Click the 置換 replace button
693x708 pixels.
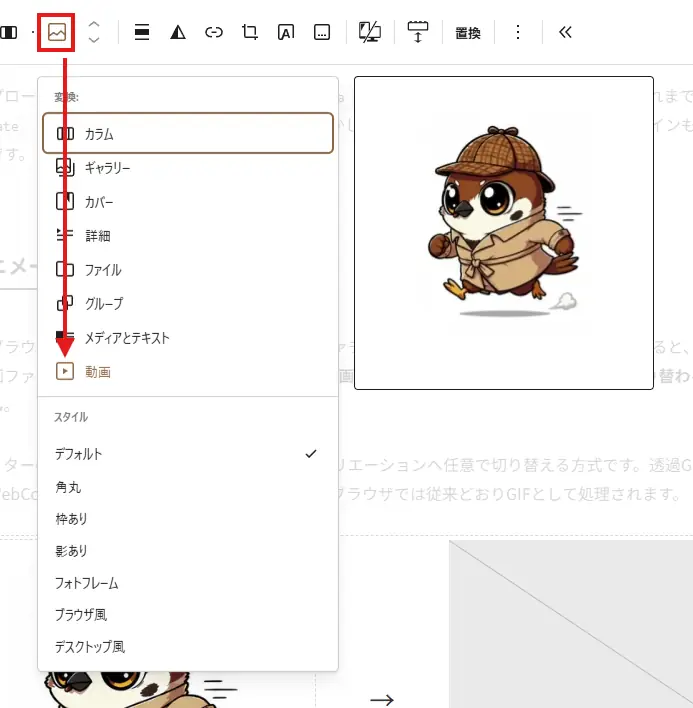coord(468,33)
